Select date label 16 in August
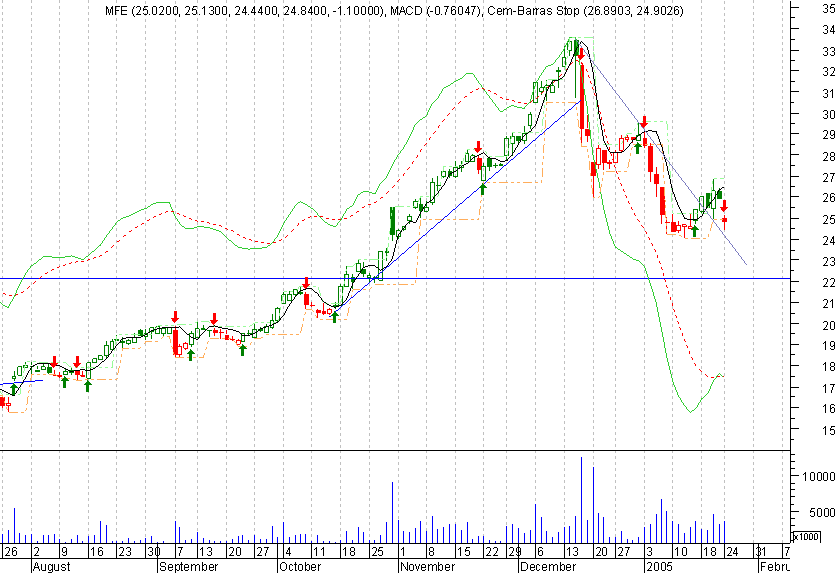The width and height of the screenshot is (839, 573). click(96, 552)
